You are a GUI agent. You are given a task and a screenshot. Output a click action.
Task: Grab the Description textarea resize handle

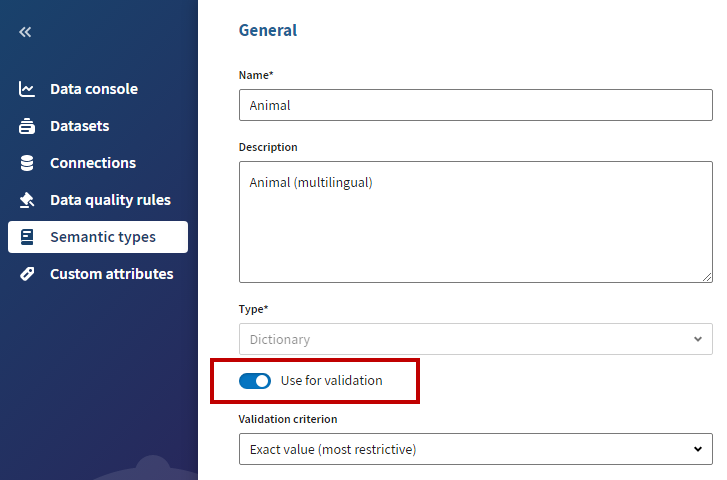(x=707, y=277)
